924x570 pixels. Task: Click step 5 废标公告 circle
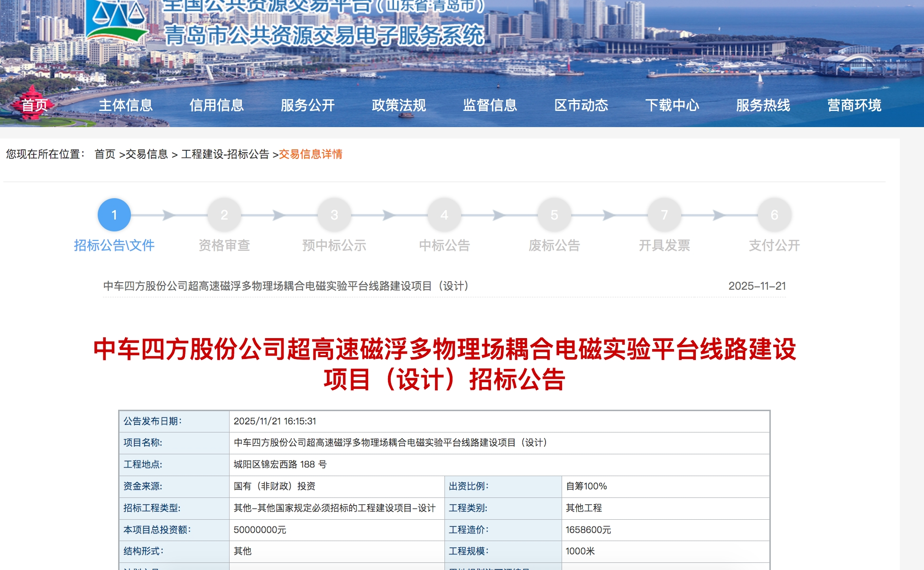[554, 214]
